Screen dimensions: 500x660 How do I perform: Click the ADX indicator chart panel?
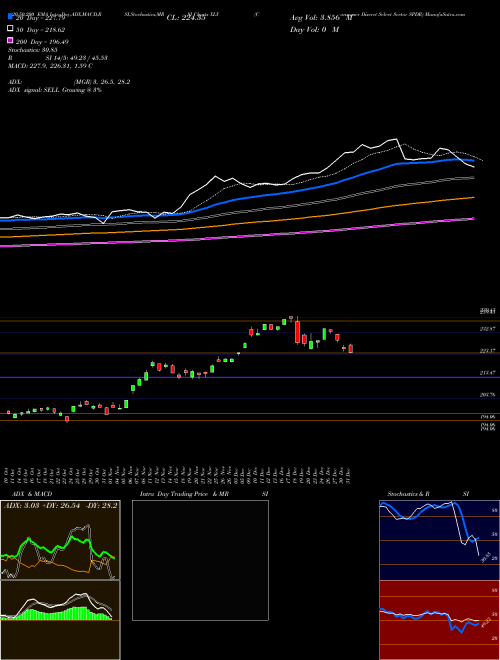coord(60,540)
